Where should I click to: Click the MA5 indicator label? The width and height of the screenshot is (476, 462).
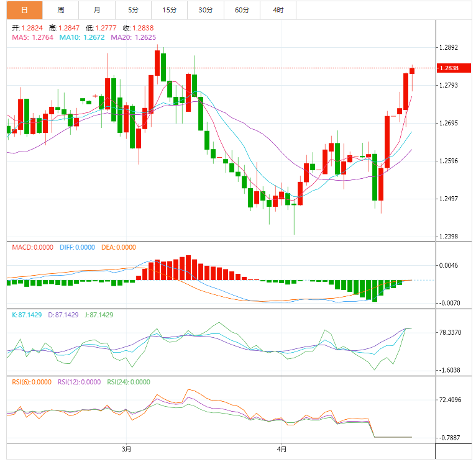pyautogui.click(x=32, y=38)
